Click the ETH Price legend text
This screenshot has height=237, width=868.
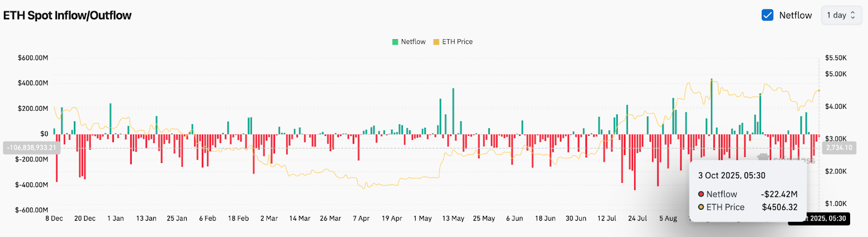pyautogui.click(x=457, y=42)
